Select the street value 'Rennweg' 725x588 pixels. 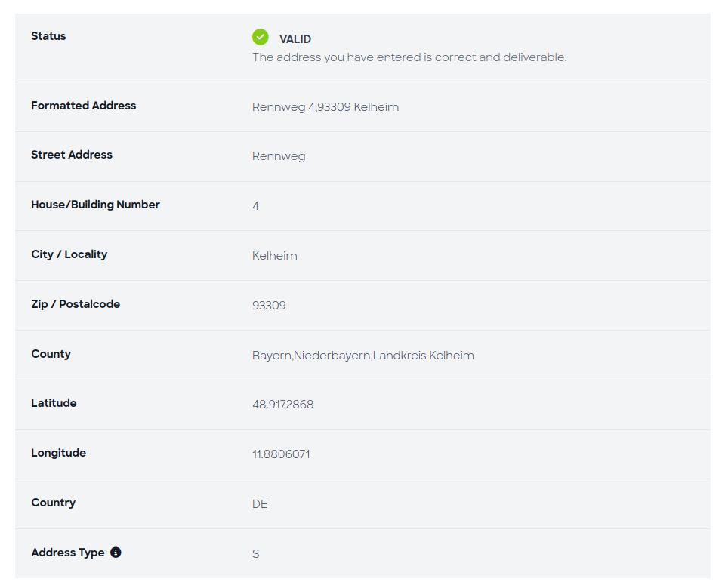[x=279, y=156]
